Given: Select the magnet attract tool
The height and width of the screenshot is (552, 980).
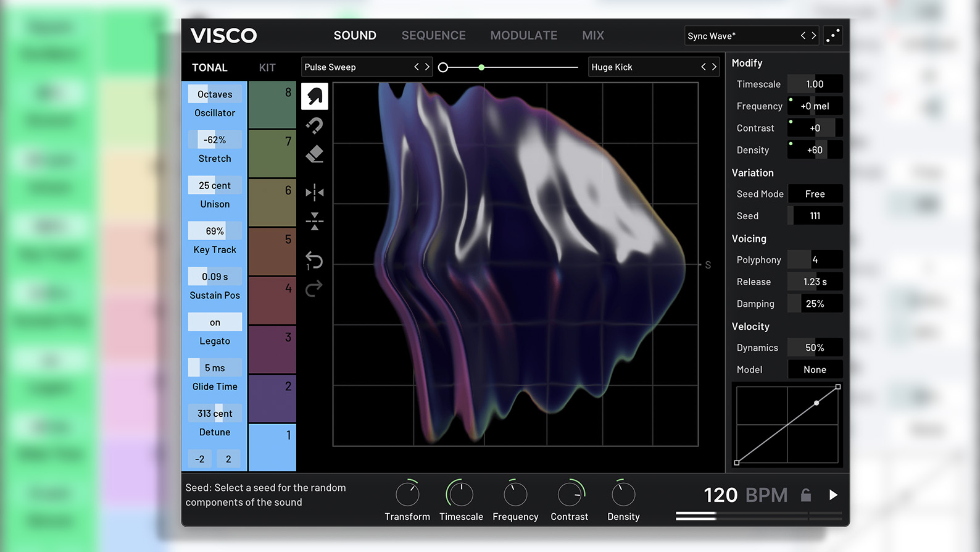Looking at the screenshot, I should coord(315,126).
